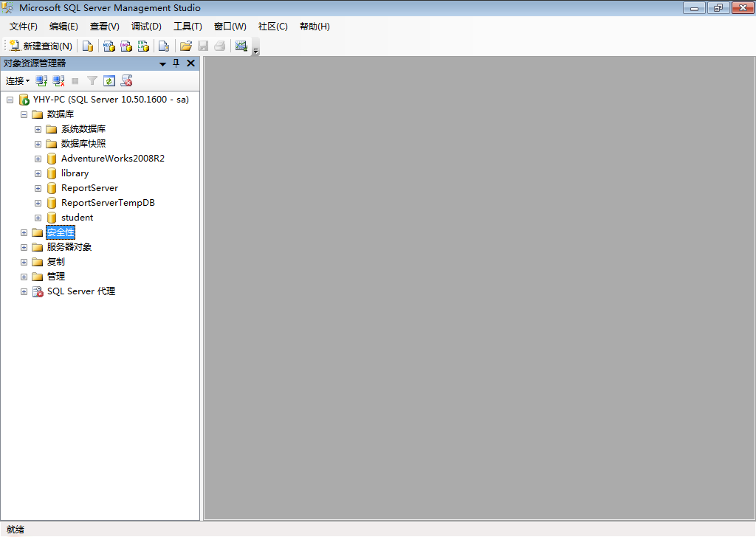The width and height of the screenshot is (756, 537).
Task: Click the Stop square icon
Action: point(75,81)
